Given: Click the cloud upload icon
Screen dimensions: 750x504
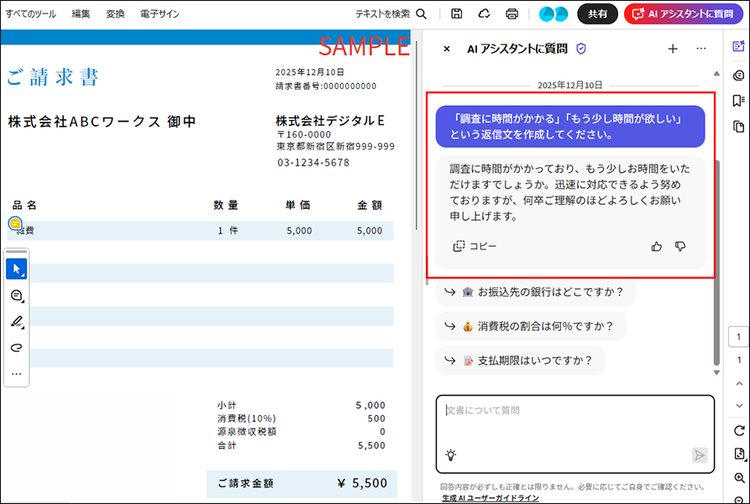Looking at the screenshot, I should click(484, 14).
